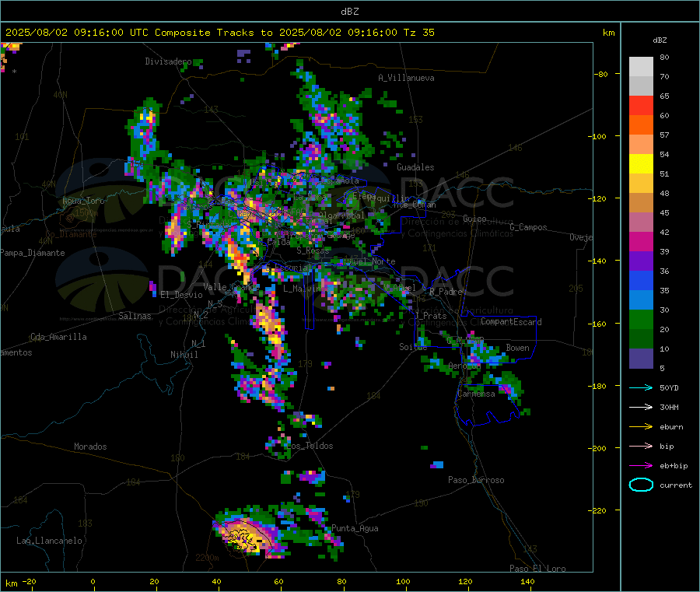Screen dimensions: 700x592
Task: Click the 'Paso_El_Loro' map label
Action: [537, 569]
